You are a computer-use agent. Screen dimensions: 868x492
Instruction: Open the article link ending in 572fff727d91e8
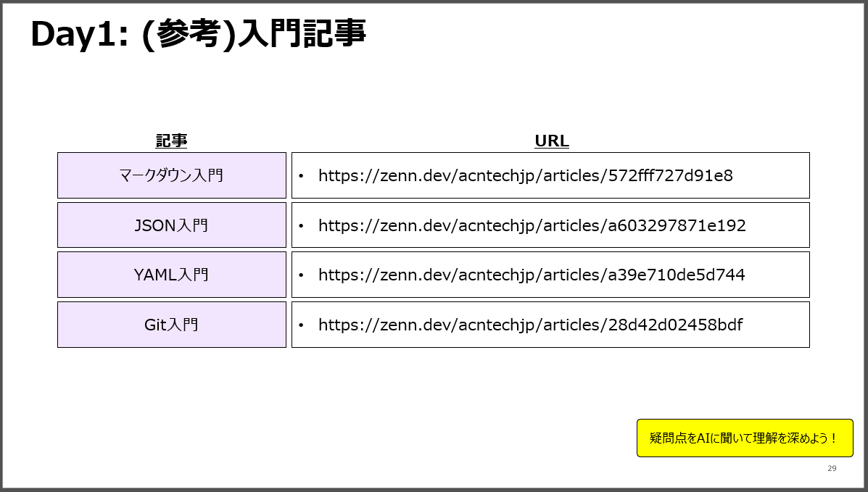click(525, 176)
